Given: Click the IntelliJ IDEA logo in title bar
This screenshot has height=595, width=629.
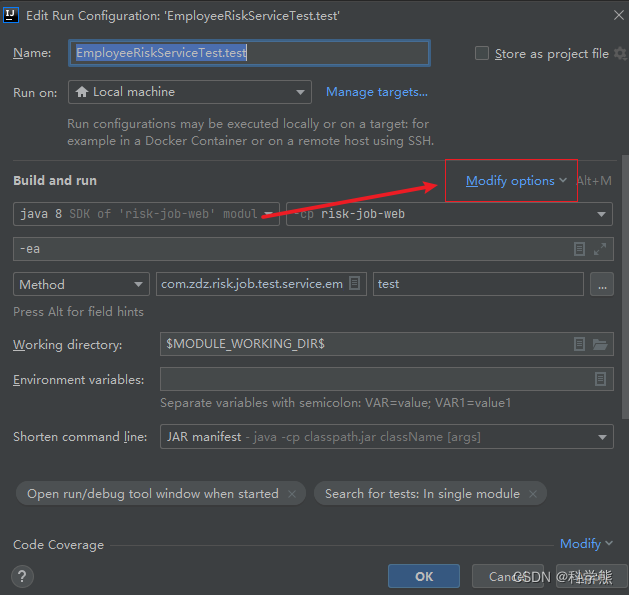Looking at the screenshot, I should coord(10,15).
